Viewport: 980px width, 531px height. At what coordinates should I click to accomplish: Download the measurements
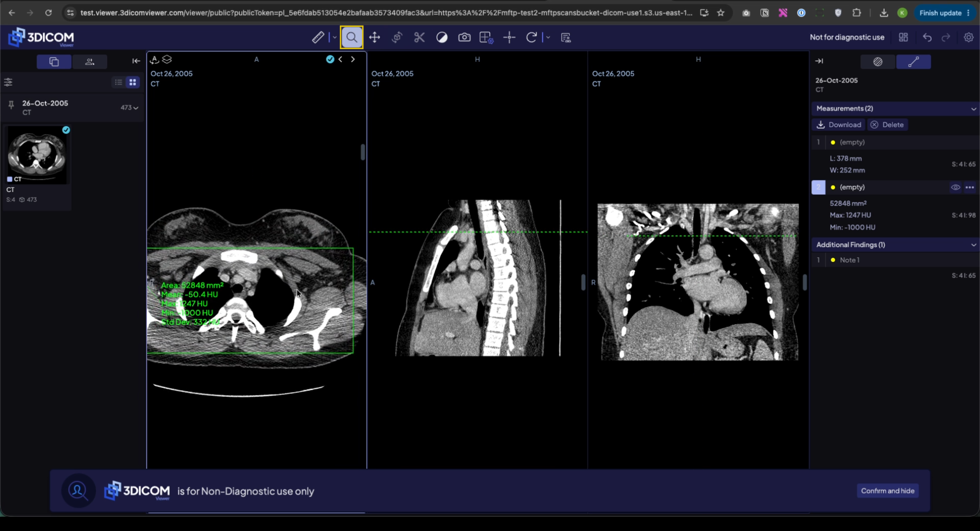(x=839, y=125)
